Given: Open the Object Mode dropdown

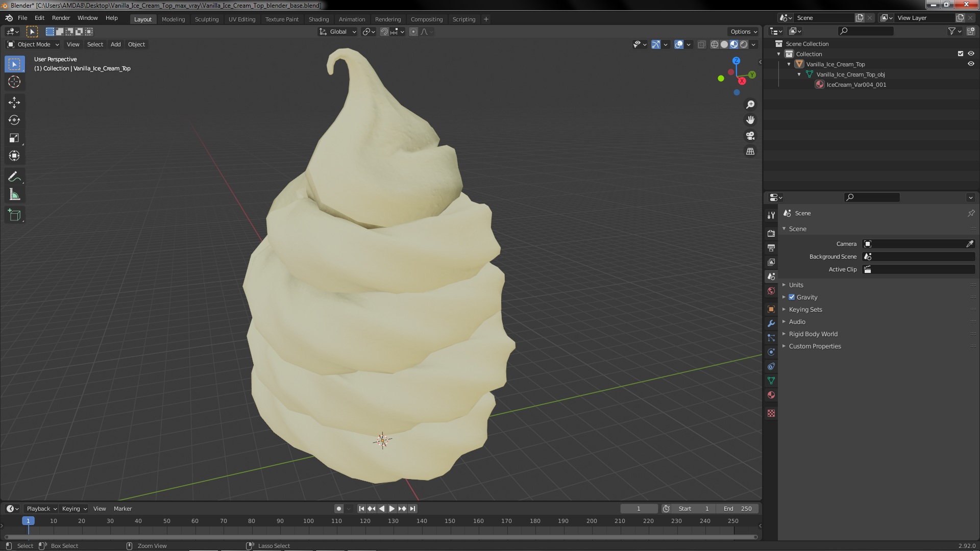Looking at the screenshot, I should [x=34, y=44].
